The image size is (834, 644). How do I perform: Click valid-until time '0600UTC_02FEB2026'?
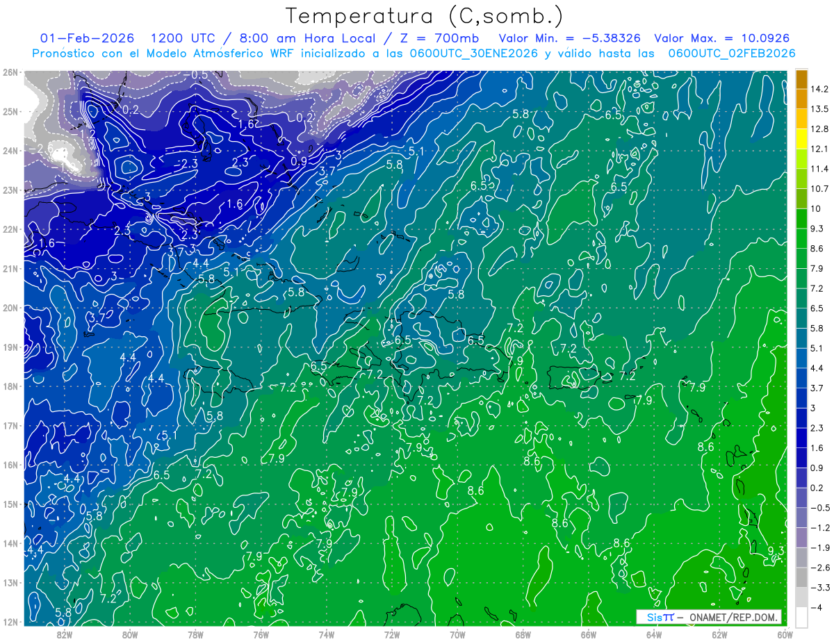(x=731, y=53)
